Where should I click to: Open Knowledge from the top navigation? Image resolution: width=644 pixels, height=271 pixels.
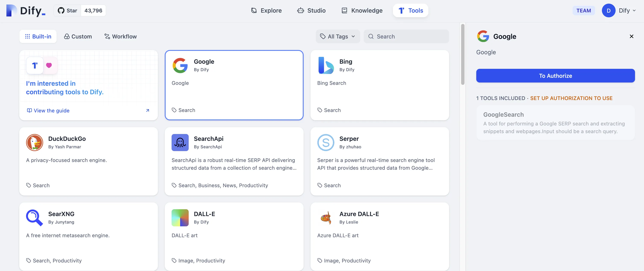362,10
